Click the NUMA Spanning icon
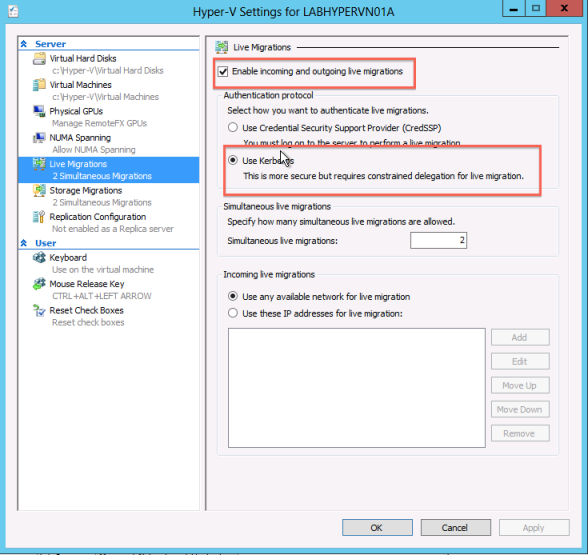This screenshot has height=555, width=588. click(39, 138)
